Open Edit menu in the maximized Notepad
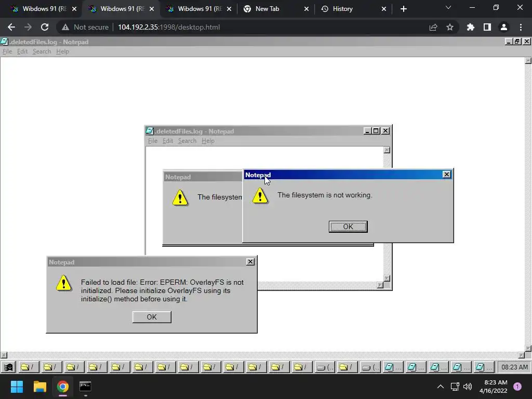This screenshot has height=399, width=532. coord(22,51)
